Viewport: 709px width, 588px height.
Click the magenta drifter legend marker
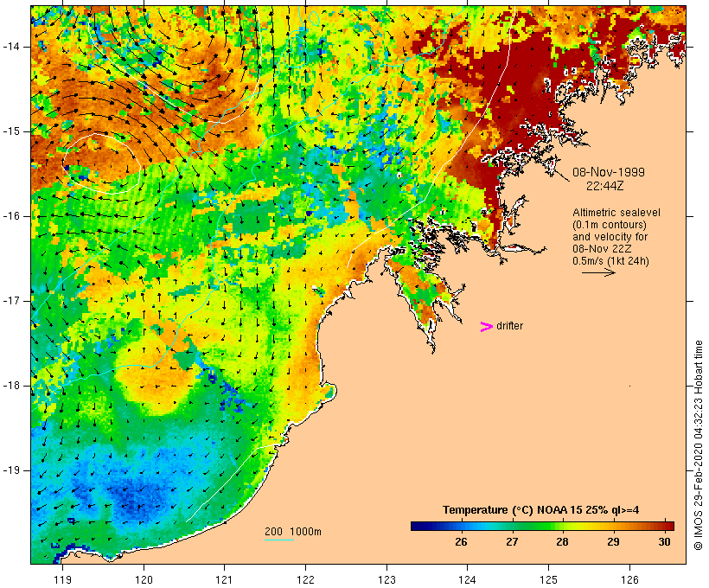[x=486, y=327]
